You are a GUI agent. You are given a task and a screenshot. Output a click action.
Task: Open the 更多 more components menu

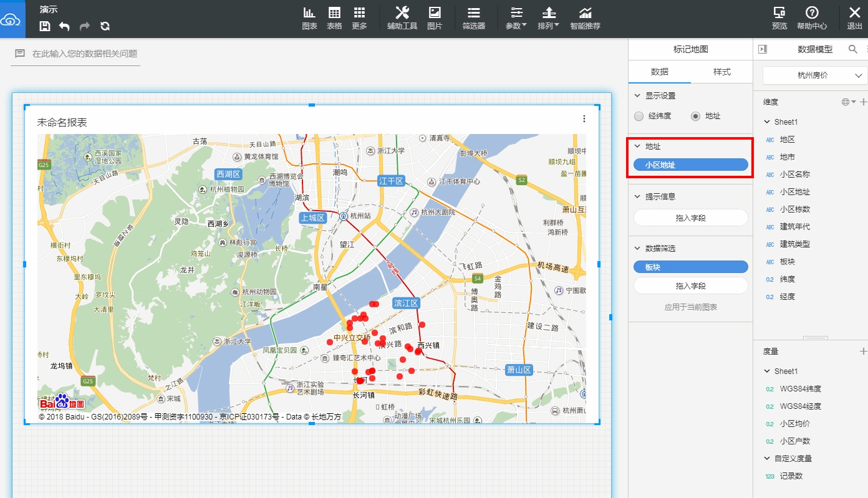pos(359,19)
